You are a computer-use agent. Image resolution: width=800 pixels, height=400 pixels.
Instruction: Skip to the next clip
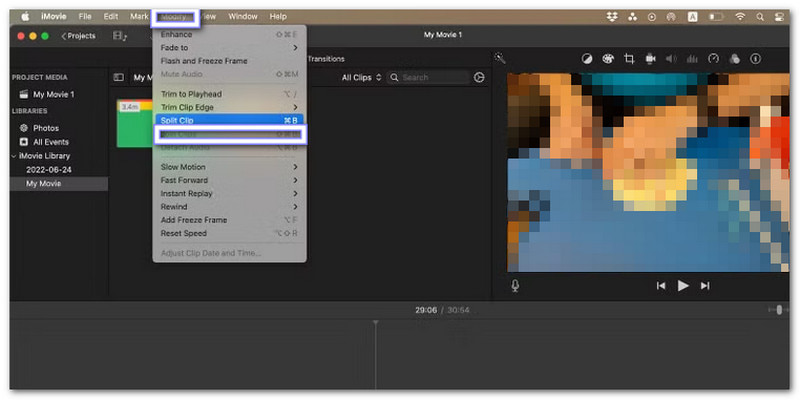705,285
